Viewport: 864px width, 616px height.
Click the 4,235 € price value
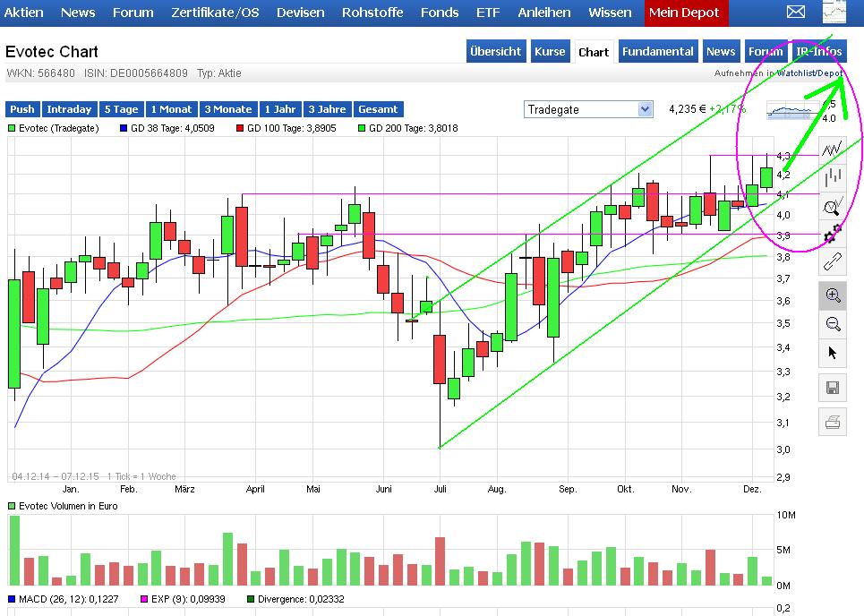(687, 109)
